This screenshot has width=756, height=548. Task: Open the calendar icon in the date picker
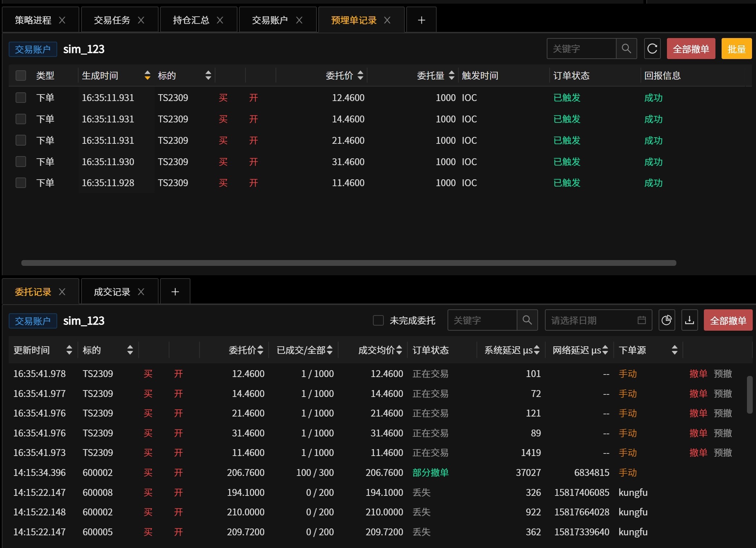pos(642,320)
